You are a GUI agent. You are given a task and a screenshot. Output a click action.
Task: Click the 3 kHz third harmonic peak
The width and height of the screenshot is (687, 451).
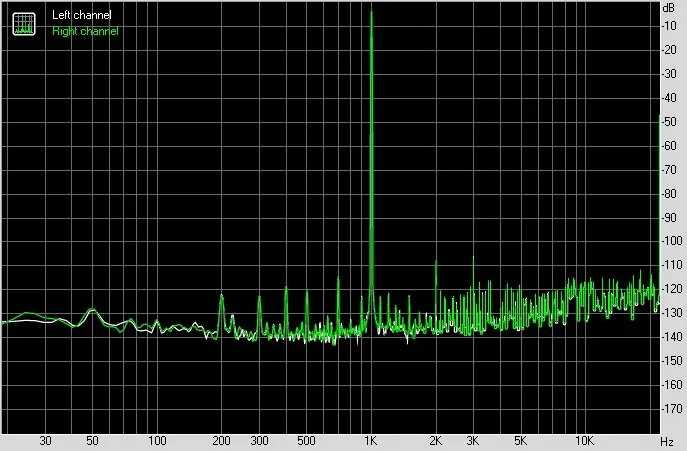point(473,259)
